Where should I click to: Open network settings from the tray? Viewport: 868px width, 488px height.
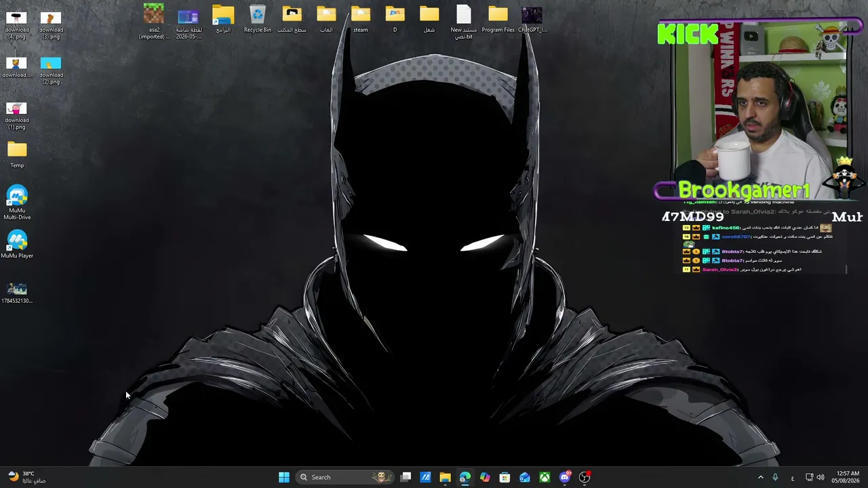click(809, 477)
